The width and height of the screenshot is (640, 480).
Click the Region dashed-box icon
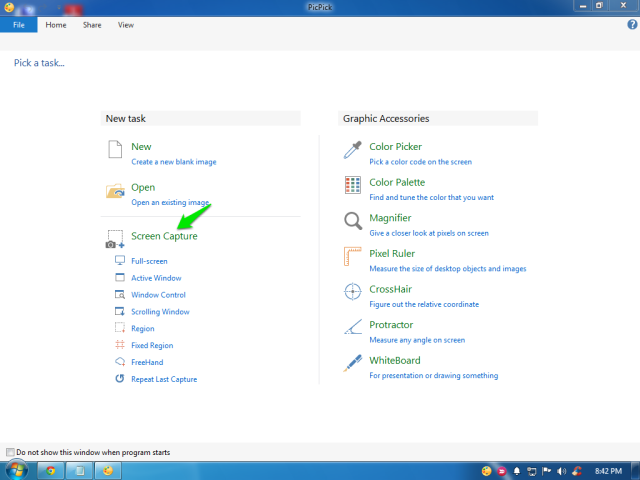point(120,328)
